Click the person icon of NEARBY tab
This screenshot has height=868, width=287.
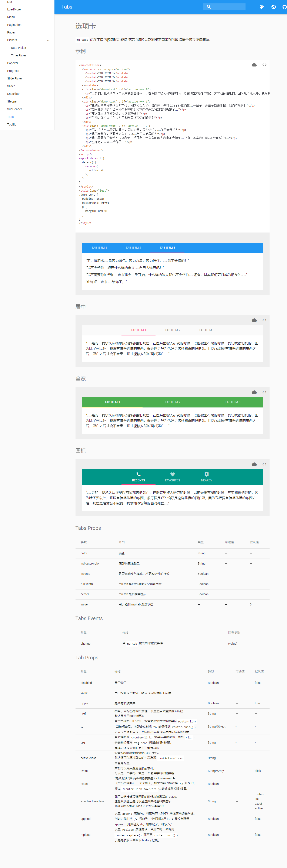pyautogui.click(x=207, y=474)
